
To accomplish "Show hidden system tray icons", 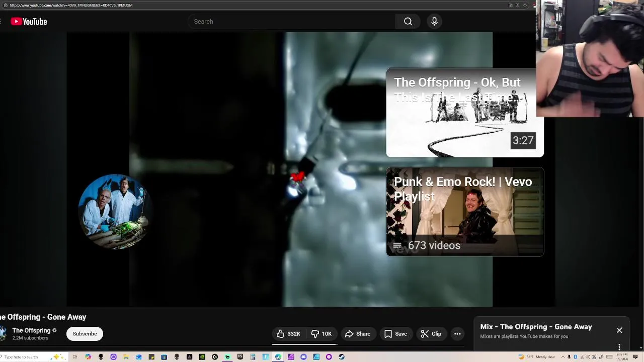I will tap(563, 357).
